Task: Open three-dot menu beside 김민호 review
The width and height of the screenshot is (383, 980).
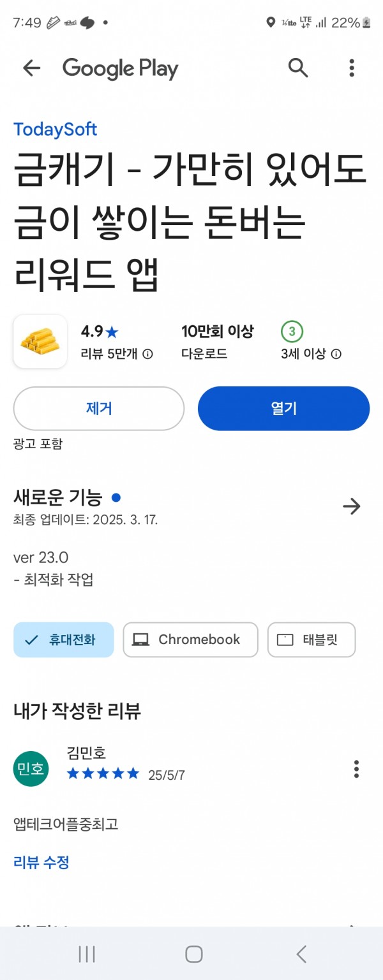Action: pyautogui.click(x=356, y=769)
